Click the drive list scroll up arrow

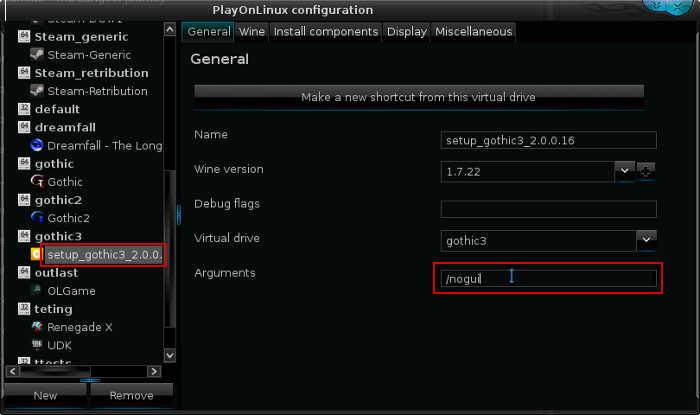point(170,29)
